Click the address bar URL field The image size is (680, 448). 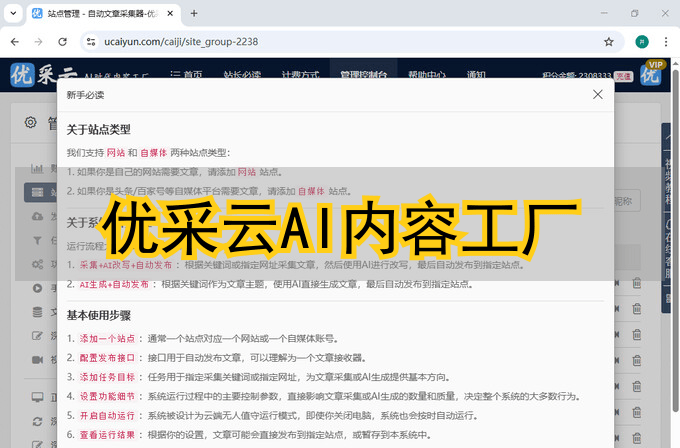340,42
